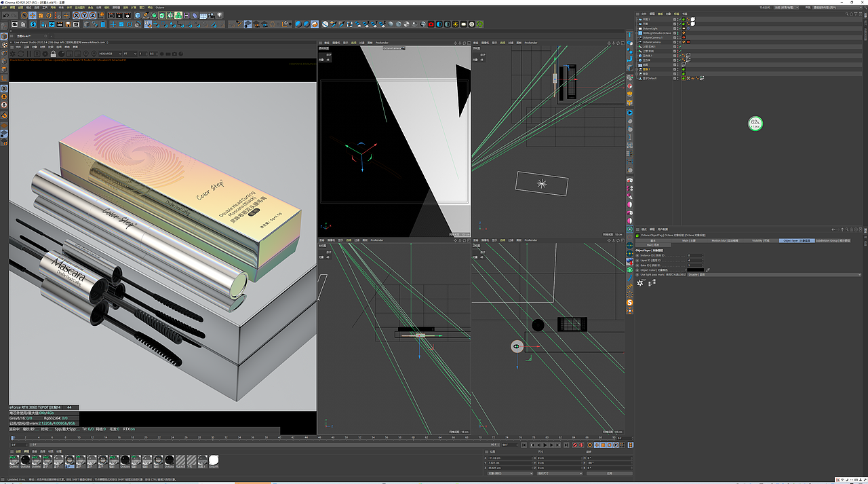
Task: Toggle layer checkbox for 盒子Default row
Action: click(x=675, y=78)
